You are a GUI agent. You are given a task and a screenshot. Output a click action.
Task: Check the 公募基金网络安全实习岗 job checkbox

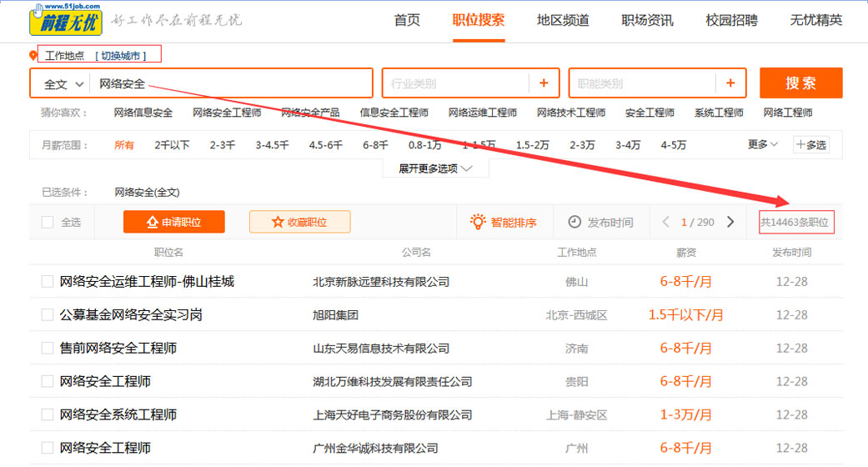pyautogui.click(x=48, y=315)
